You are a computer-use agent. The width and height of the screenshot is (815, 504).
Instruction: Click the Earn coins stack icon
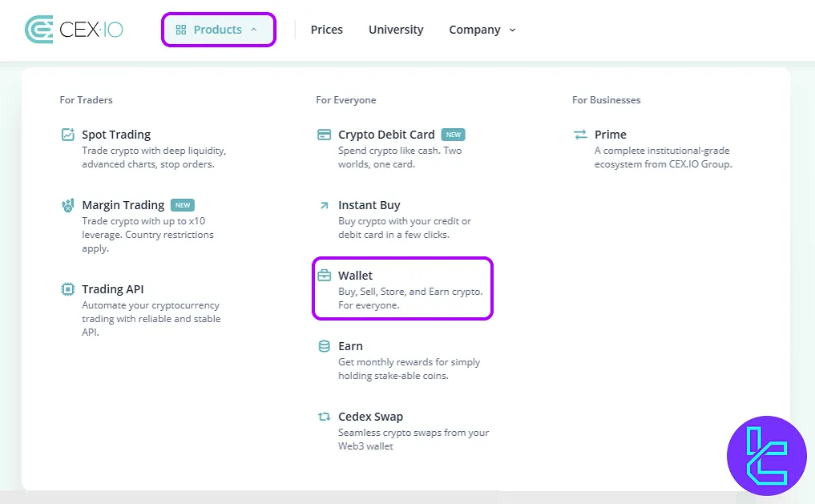324,346
